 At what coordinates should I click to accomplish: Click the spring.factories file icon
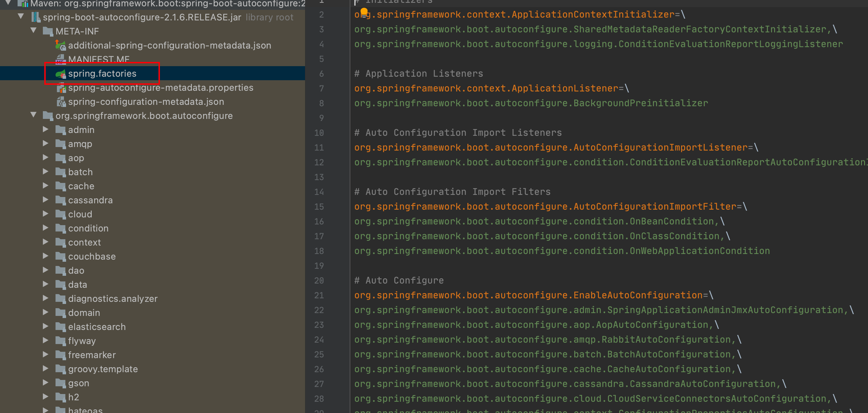[x=60, y=74]
